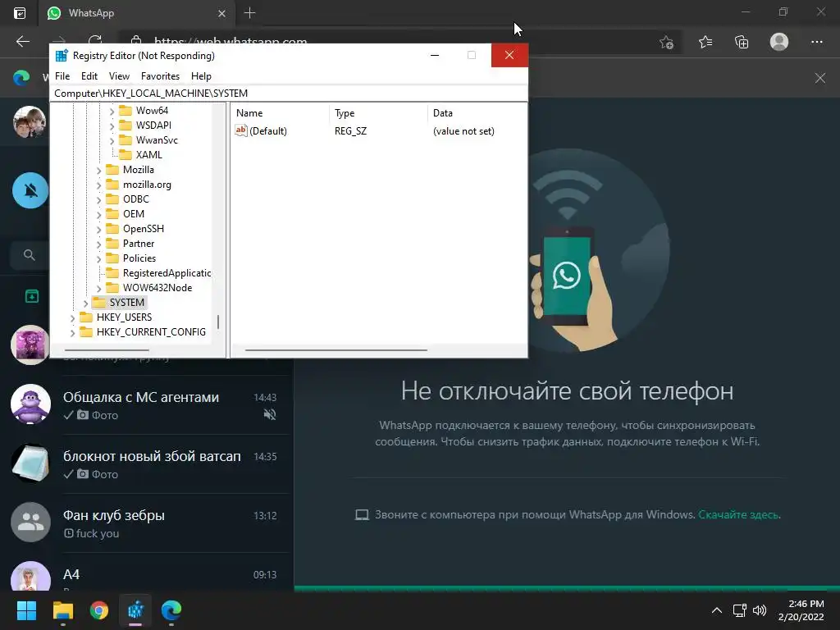The width and height of the screenshot is (840, 630).
Task: Click the Registry Editor title bar icon
Action: pos(62,55)
